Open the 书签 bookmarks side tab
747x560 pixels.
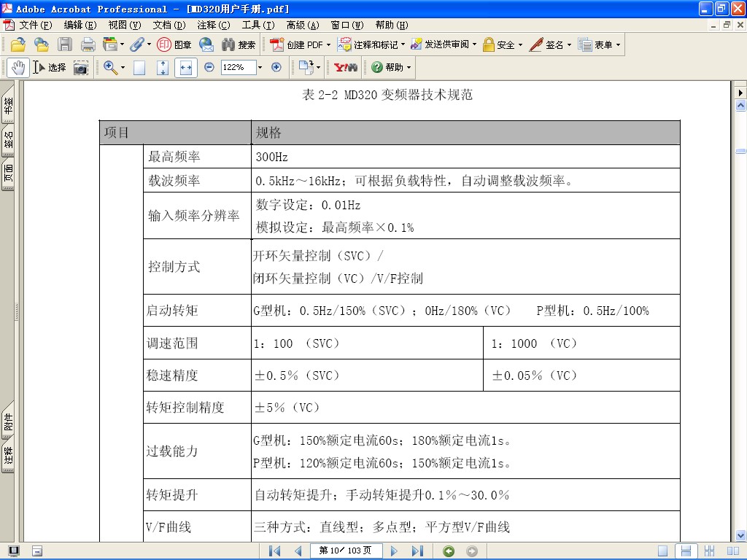tap(8, 105)
